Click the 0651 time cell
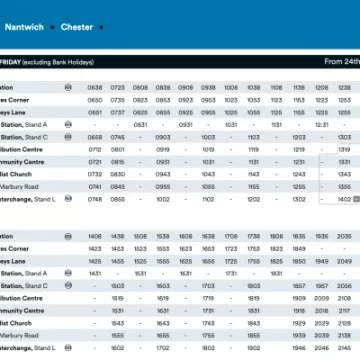 tap(95, 113)
